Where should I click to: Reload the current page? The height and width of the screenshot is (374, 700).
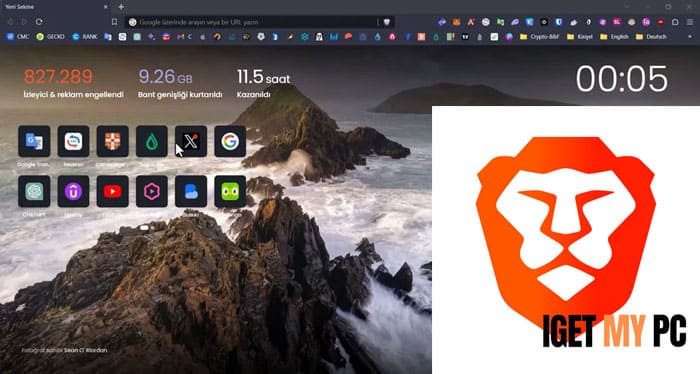click(x=39, y=22)
